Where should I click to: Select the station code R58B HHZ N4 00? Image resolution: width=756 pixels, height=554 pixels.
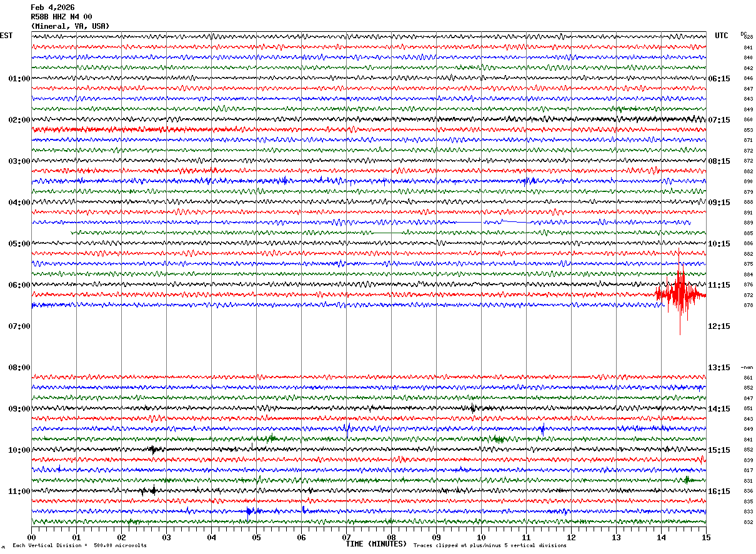click(x=61, y=17)
